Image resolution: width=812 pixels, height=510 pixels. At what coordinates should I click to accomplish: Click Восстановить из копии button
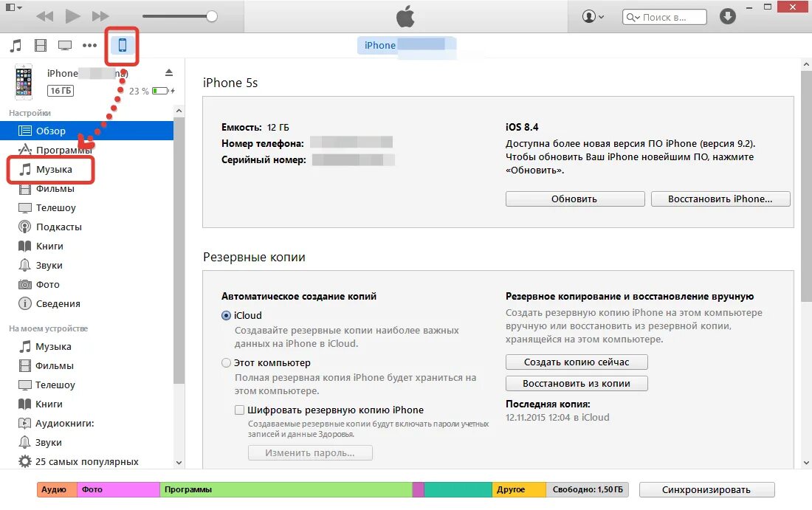click(x=577, y=384)
